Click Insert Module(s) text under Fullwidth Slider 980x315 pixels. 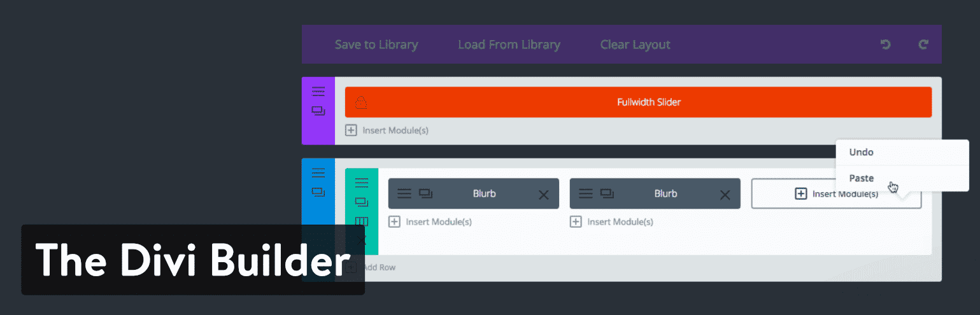click(395, 130)
